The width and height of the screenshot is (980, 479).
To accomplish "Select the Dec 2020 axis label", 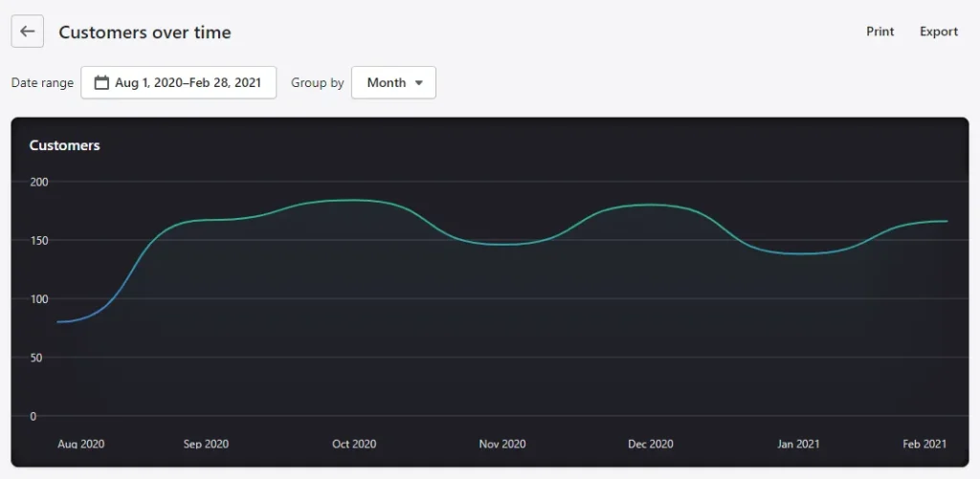I will point(651,444).
